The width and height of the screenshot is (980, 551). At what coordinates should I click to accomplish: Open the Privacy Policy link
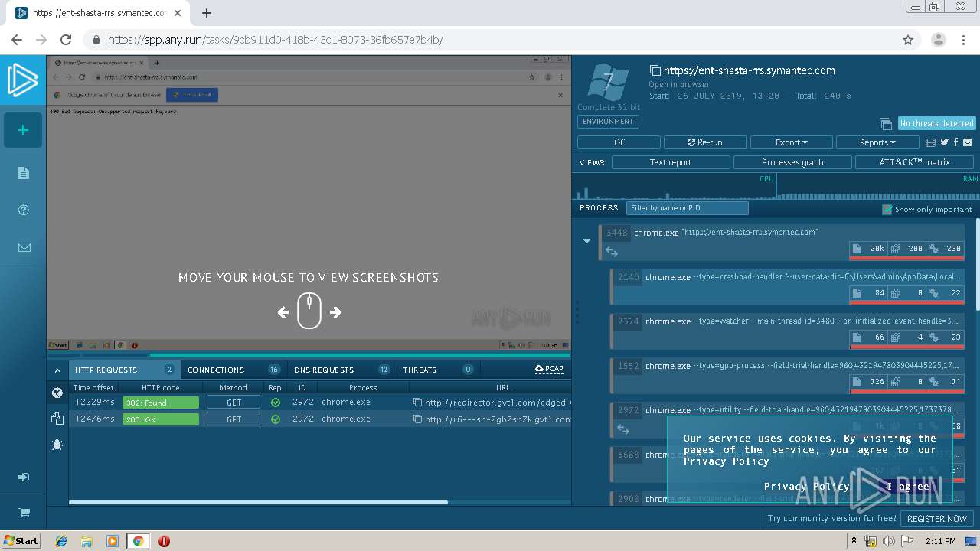pos(806,486)
